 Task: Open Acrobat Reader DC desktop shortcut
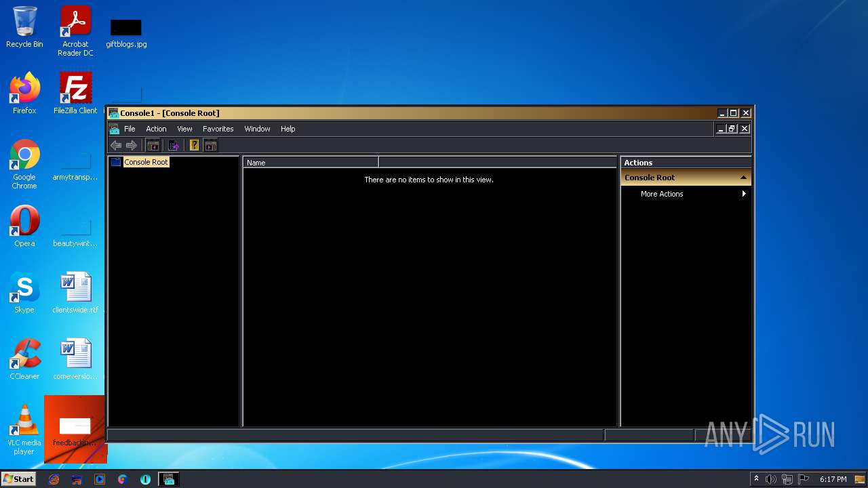coord(75,30)
